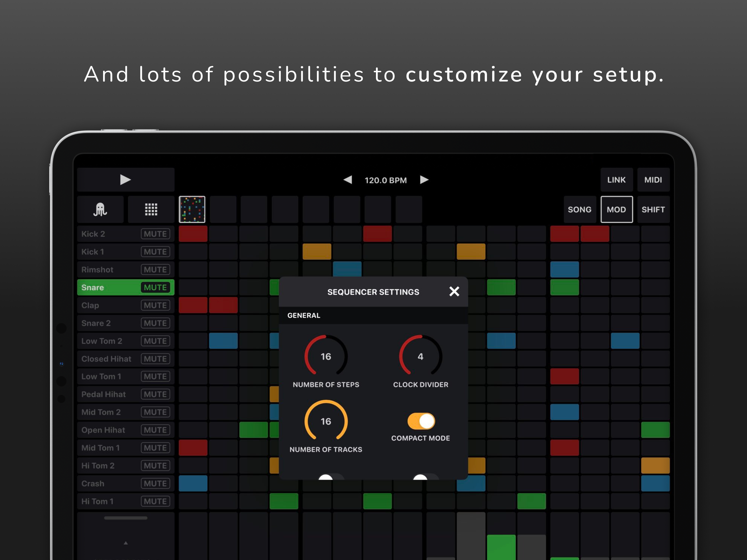Mute the Kick 1 track
The width and height of the screenshot is (747, 560).
[155, 252]
